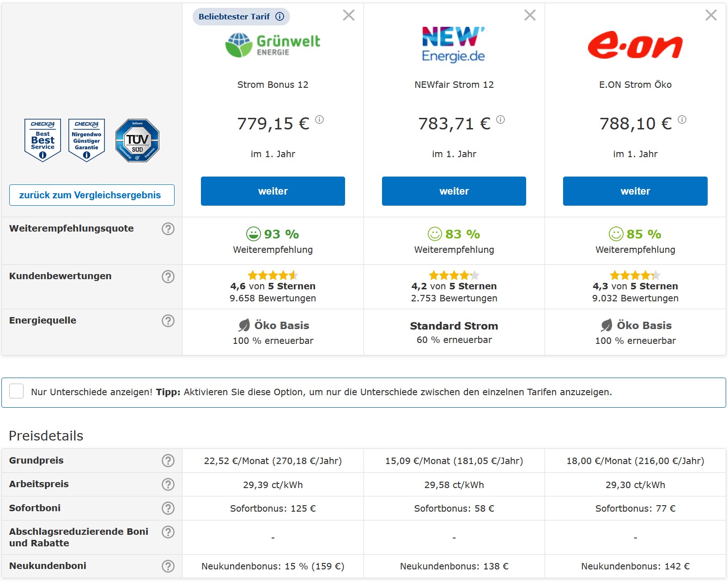Click weiter for Strom Bonus 12
Screen dimensions: 728x581
click(273, 191)
